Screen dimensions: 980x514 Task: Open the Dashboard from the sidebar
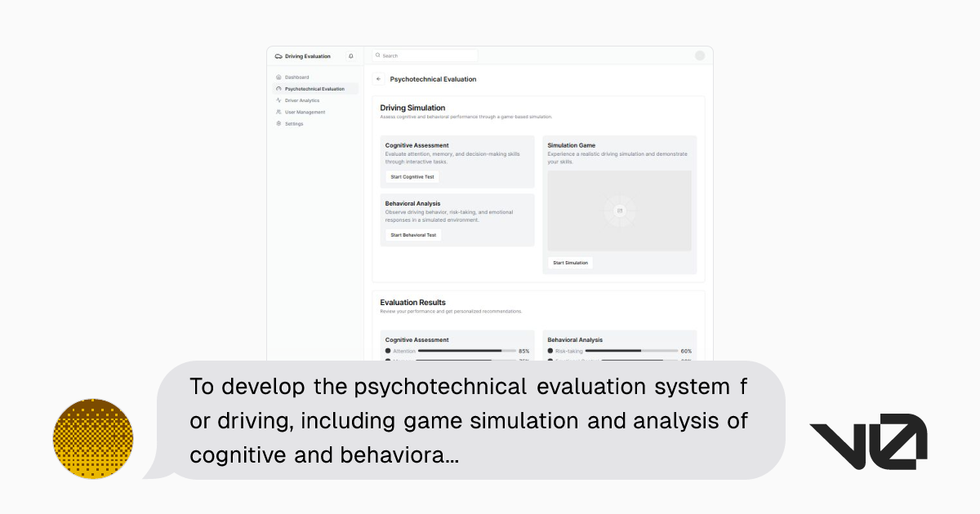coord(296,77)
